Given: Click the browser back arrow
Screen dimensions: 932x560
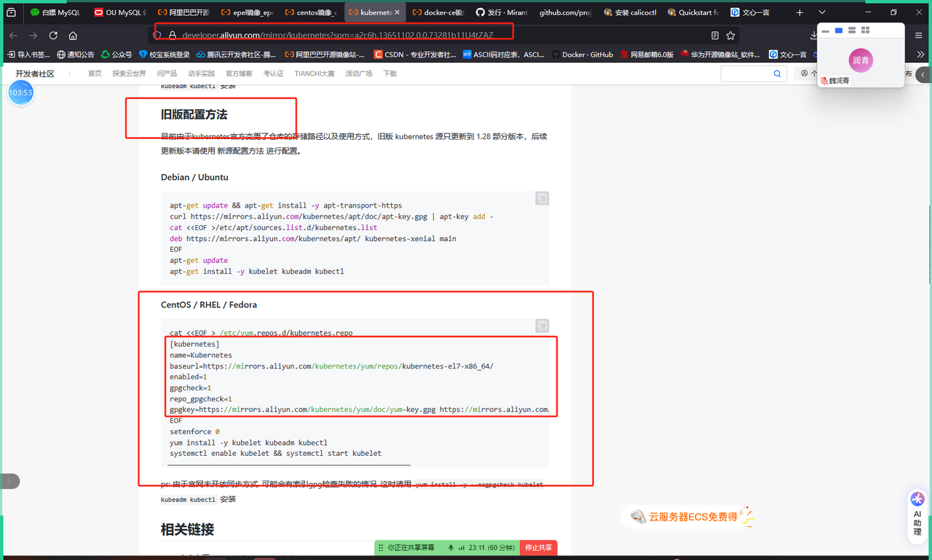Looking at the screenshot, I should (13, 35).
